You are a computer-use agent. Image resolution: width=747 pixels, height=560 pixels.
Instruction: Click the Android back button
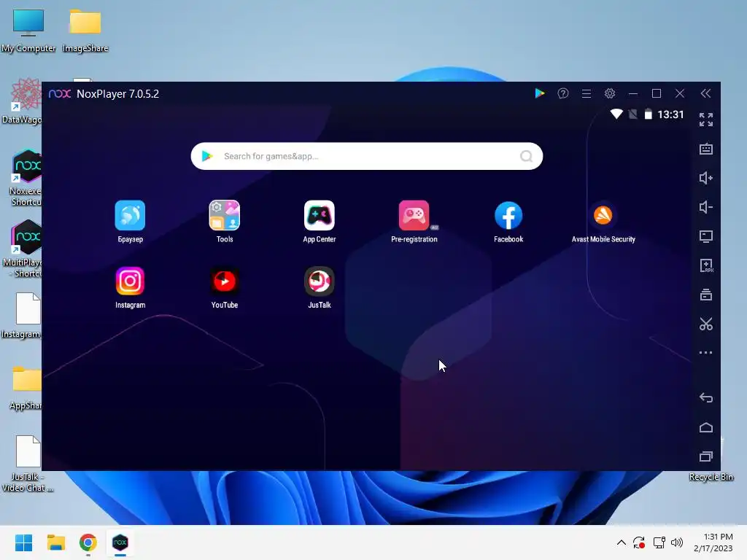tap(706, 397)
